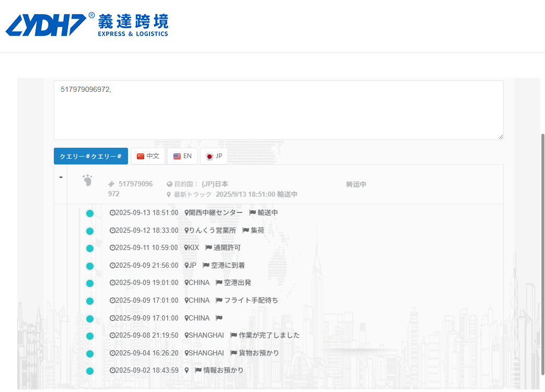The image size is (545, 392).
Task: Click the teal dot for 関西中継センター event
Action: (89, 213)
